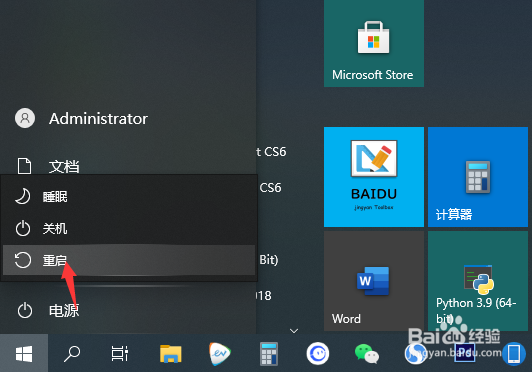532x372 pixels.
Task: Click the Administrator avatar icon
Action: click(25, 118)
